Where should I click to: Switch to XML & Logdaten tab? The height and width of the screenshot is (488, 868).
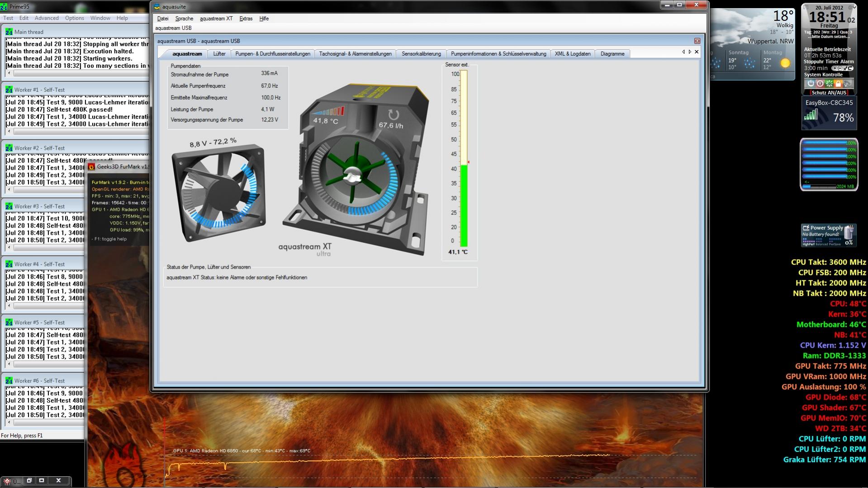(573, 54)
